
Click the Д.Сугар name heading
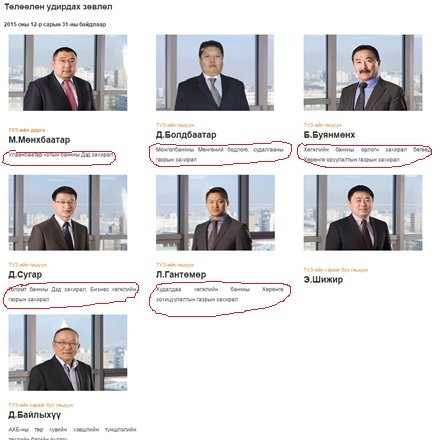(25, 275)
